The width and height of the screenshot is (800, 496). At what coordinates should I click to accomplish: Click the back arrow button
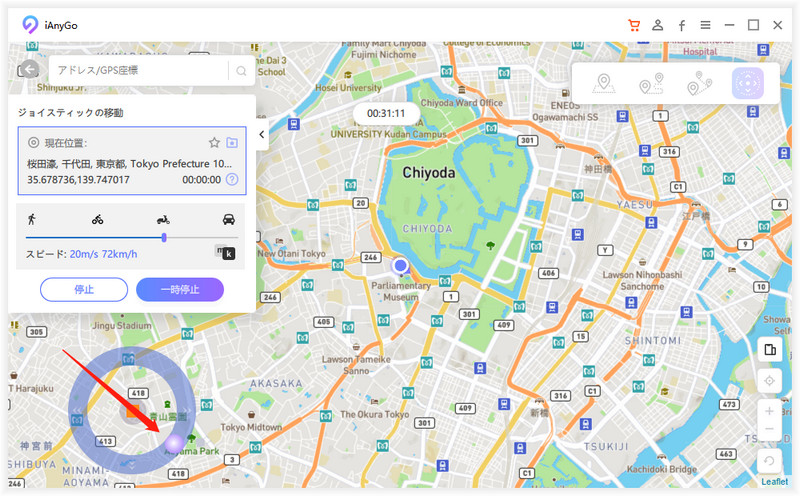pyautogui.click(x=30, y=69)
